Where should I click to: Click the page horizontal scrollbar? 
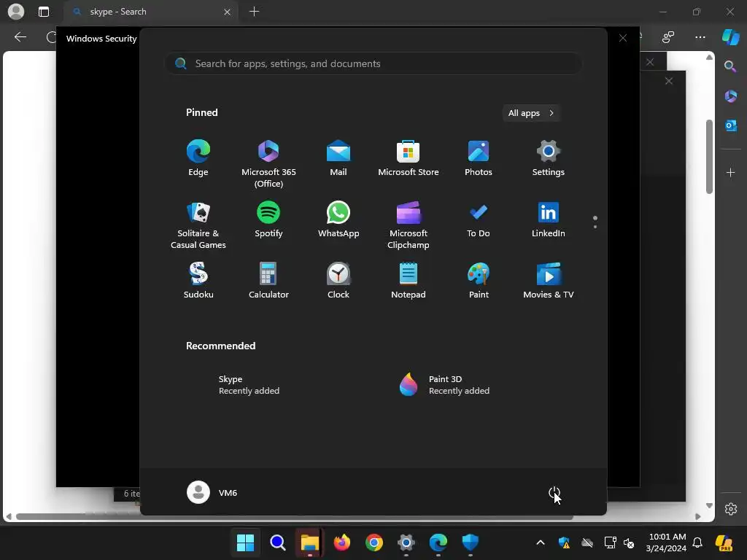295,516
